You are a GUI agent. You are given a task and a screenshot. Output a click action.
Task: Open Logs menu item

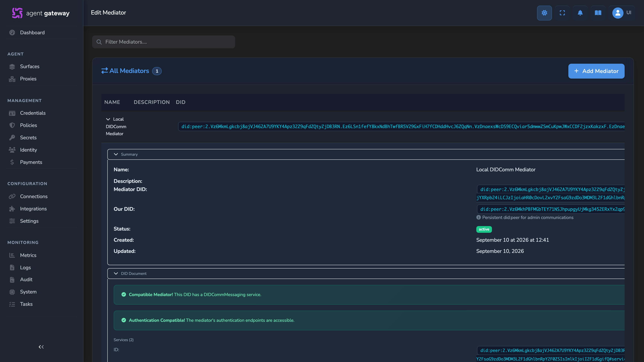click(26, 268)
